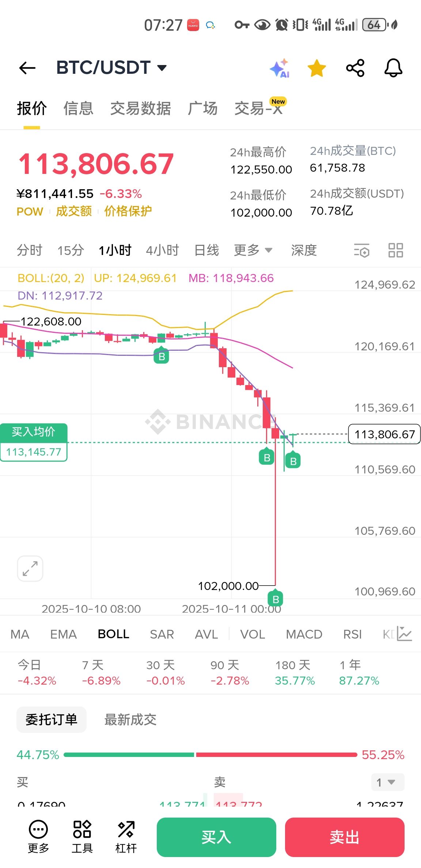Open the 工具 tools icon
The height and width of the screenshot is (868, 421).
tap(82, 837)
